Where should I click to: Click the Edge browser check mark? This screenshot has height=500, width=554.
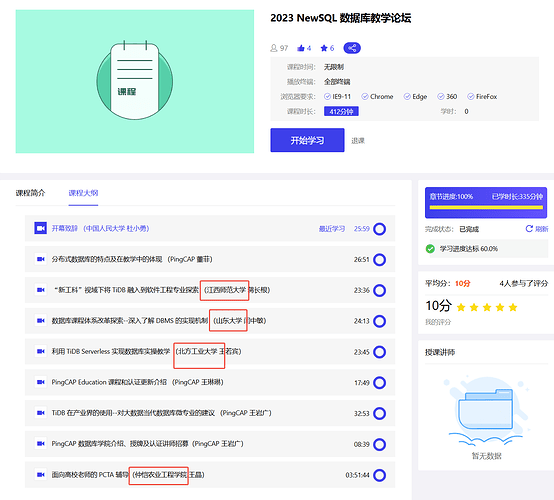[407, 96]
